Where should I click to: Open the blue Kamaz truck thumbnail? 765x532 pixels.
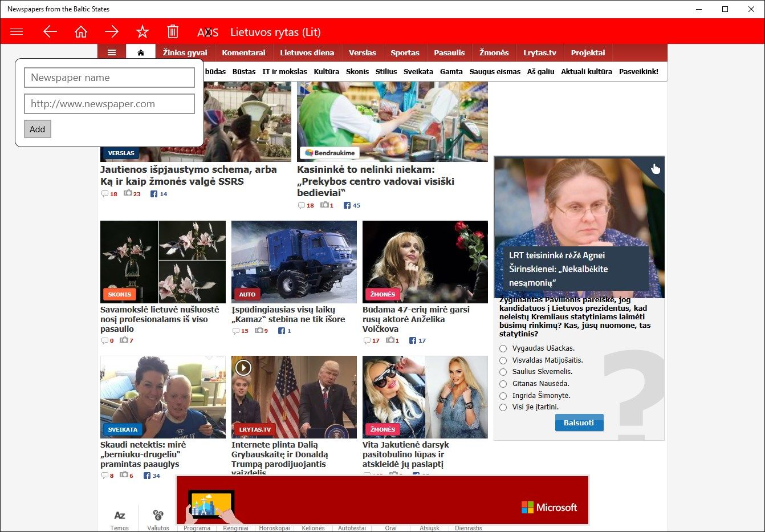coord(294,262)
